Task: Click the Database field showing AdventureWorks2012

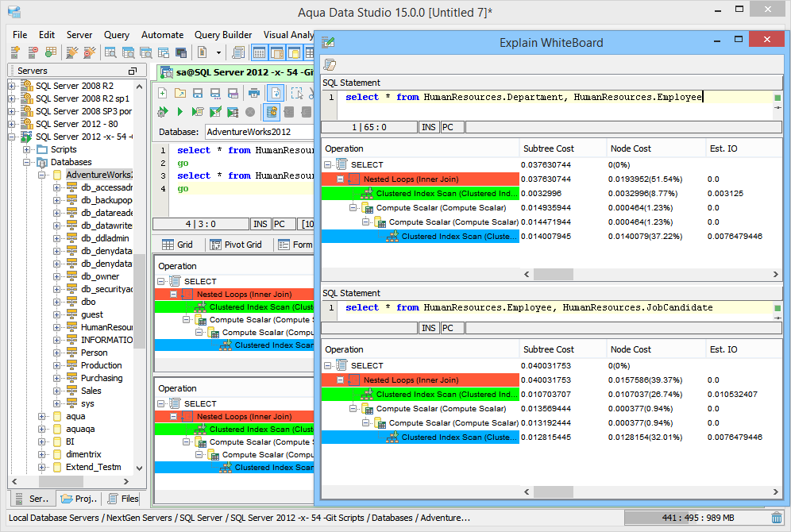Action: pyautogui.click(x=260, y=132)
